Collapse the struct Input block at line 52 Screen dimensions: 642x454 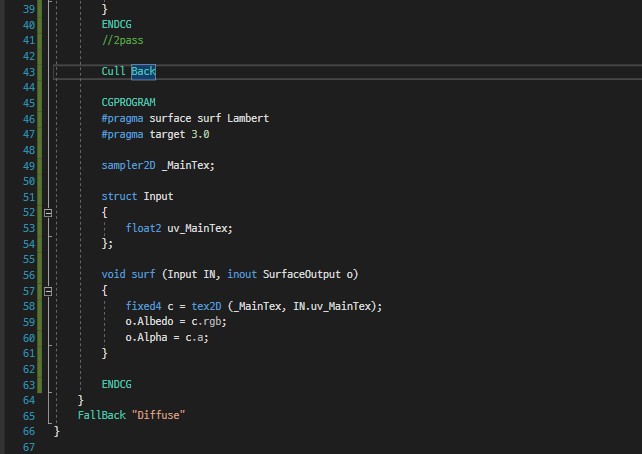click(48, 213)
